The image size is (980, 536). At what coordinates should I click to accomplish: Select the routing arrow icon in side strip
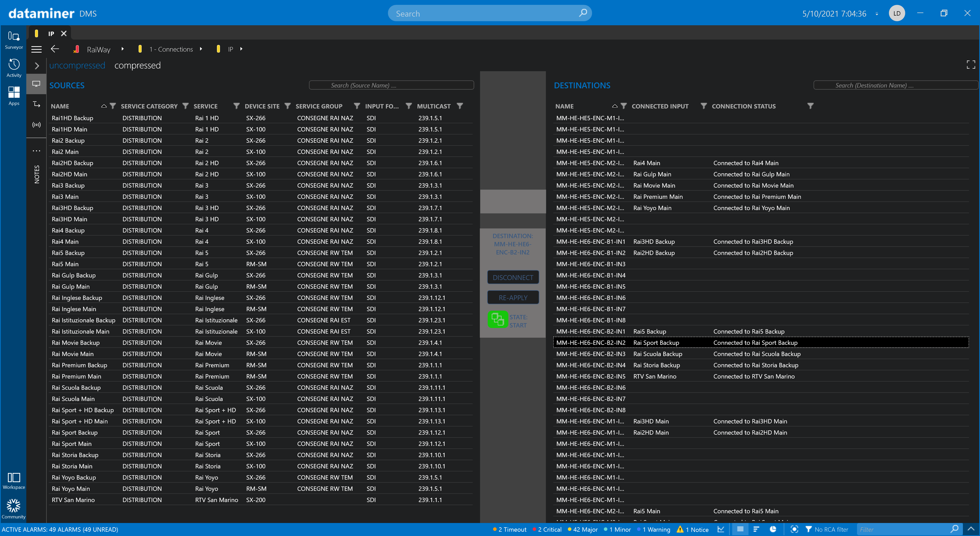[x=36, y=104]
